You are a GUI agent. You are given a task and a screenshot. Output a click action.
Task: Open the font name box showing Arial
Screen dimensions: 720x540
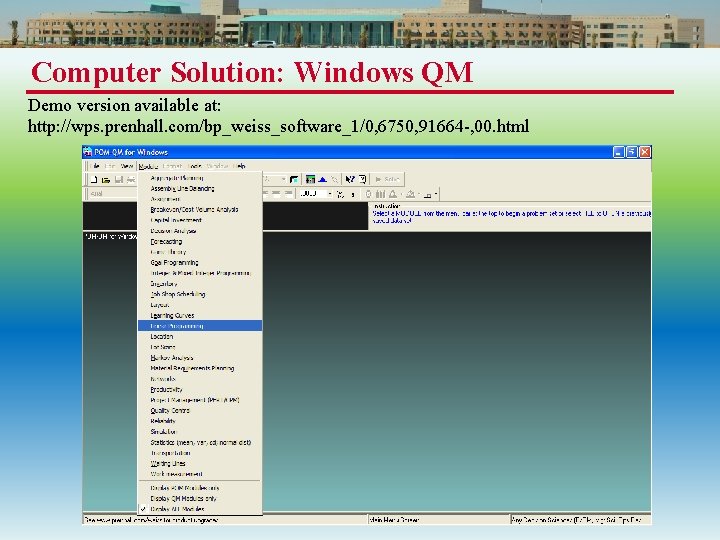[112, 194]
